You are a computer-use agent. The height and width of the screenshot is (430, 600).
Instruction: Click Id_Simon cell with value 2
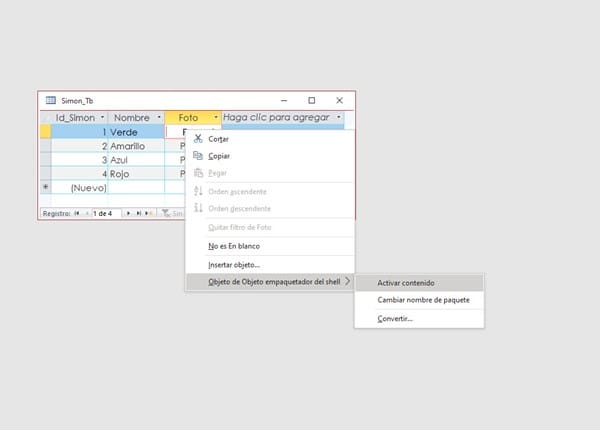80,146
